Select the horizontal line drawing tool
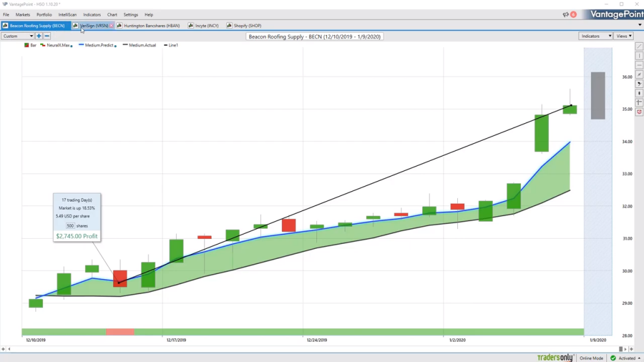The image size is (644, 362). [x=639, y=65]
